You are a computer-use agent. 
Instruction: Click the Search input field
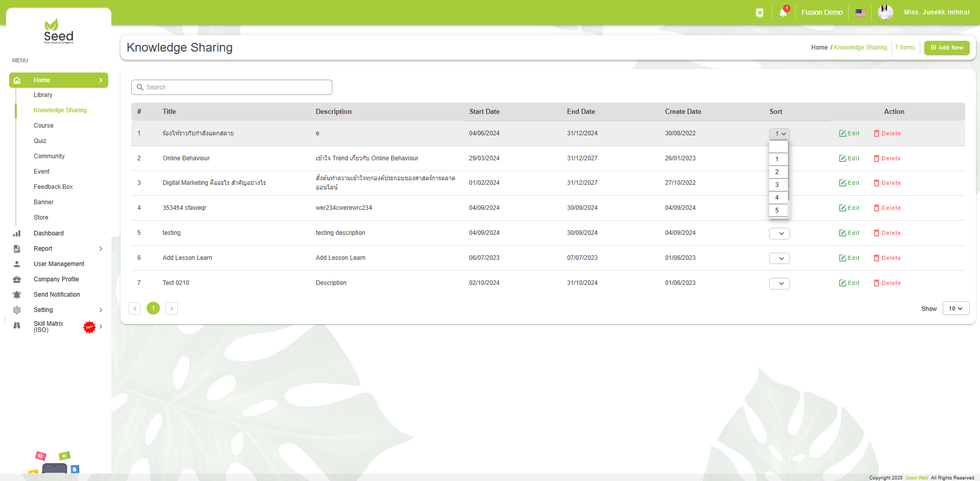(x=232, y=87)
